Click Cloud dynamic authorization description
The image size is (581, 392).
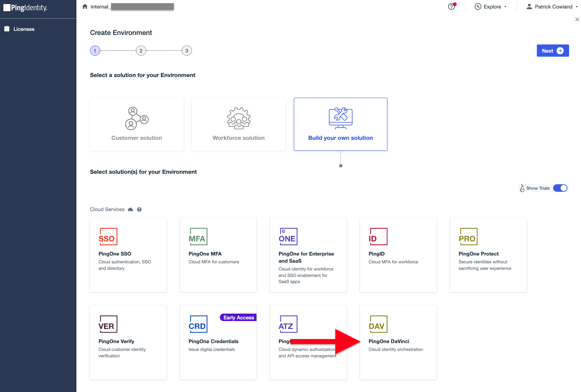[307, 353]
